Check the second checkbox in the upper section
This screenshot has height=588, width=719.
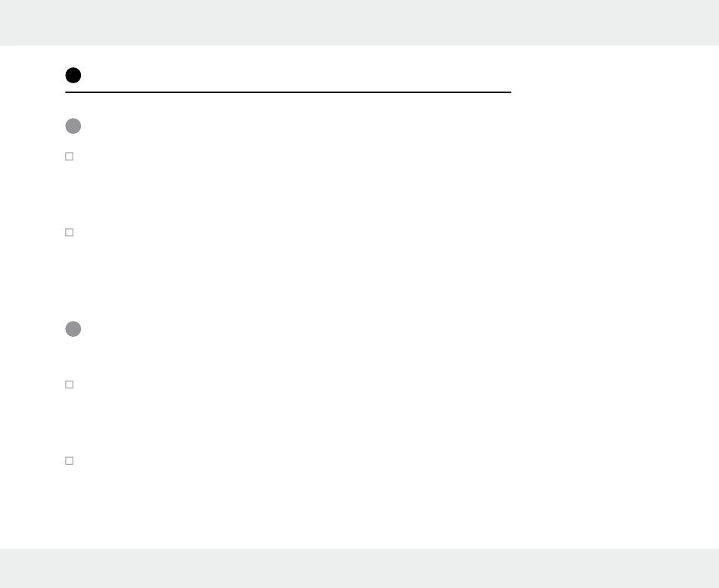[68, 233]
